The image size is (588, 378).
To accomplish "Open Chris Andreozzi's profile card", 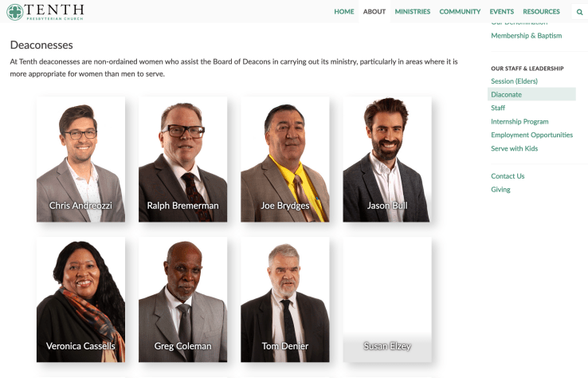I will pos(80,159).
